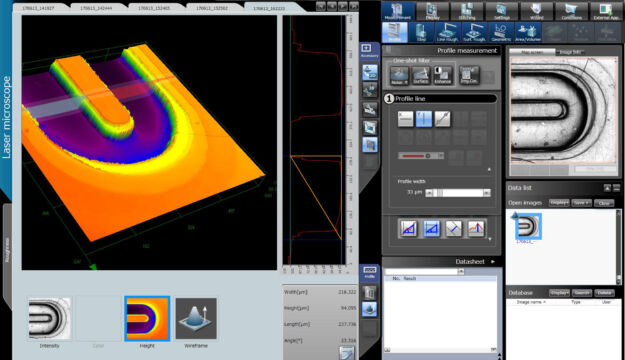The width and height of the screenshot is (625, 360).
Task: Select the horizontal profile line mode
Action: click(x=405, y=119)
